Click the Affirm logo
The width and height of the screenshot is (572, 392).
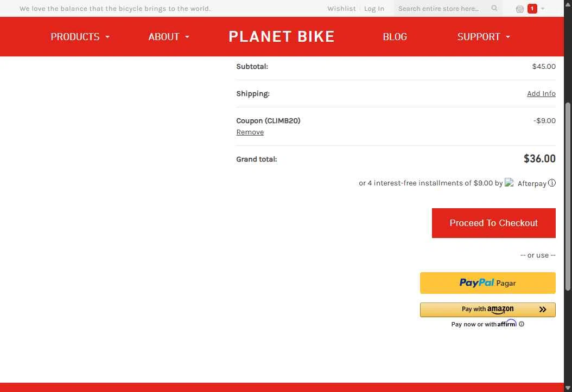click(507, 323)
